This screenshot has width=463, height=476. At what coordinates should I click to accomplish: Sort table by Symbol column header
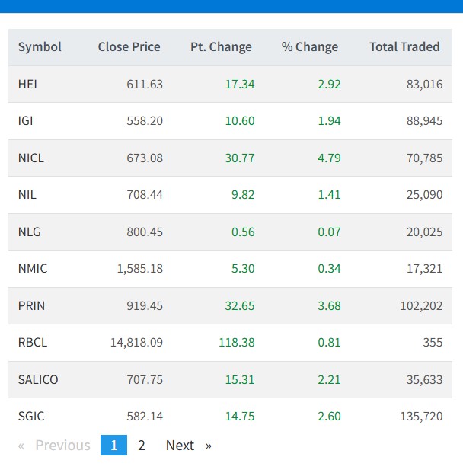pyautogui.click(x=40, y=47)
